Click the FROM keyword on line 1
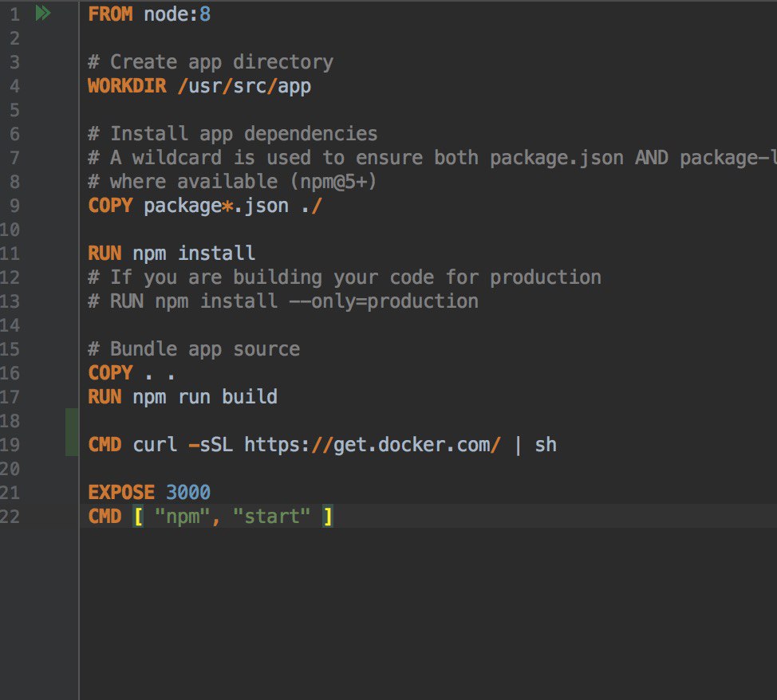Screen dimensions: 777x700 tap(110, 14)
